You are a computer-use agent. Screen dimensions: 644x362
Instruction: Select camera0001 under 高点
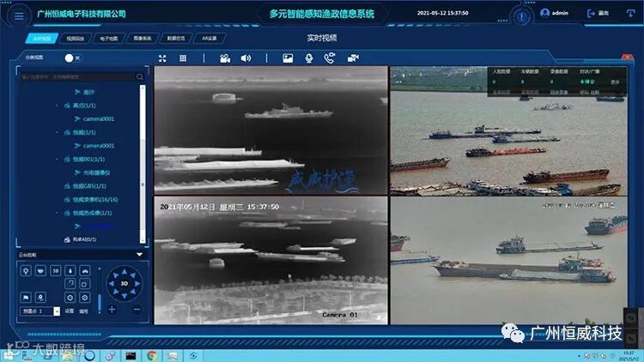pos(99,119)
